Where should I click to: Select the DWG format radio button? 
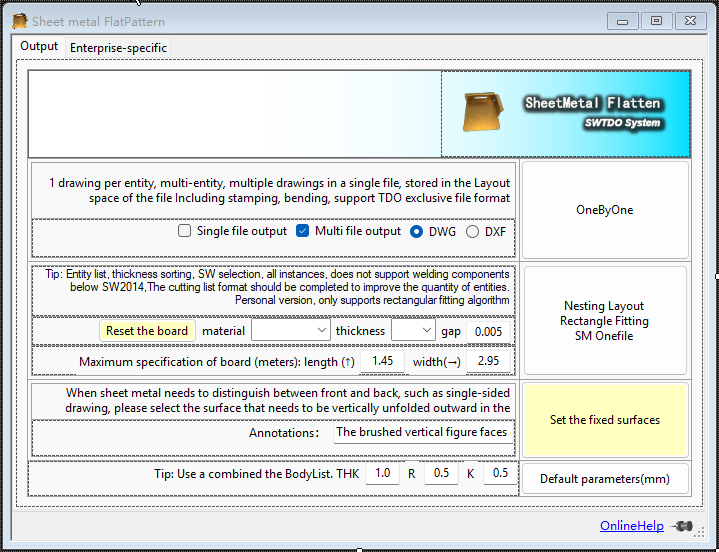click(x=417, y=231)
